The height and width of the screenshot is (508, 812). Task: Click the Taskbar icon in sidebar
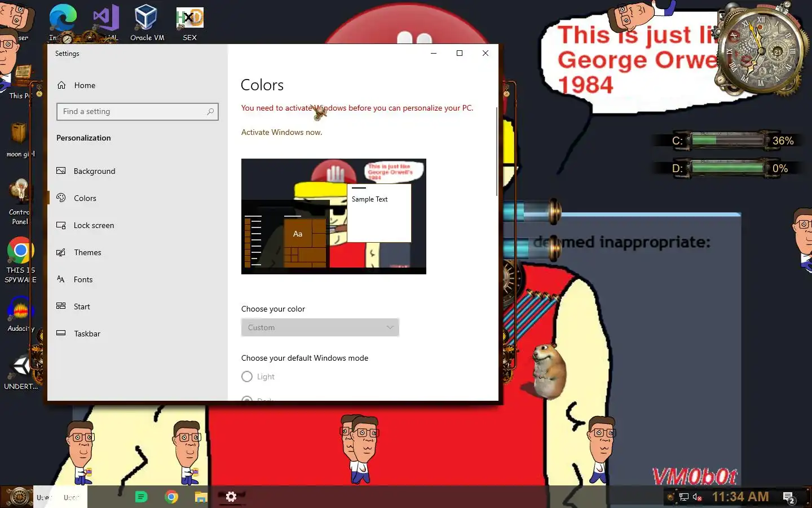pos(61,333)
